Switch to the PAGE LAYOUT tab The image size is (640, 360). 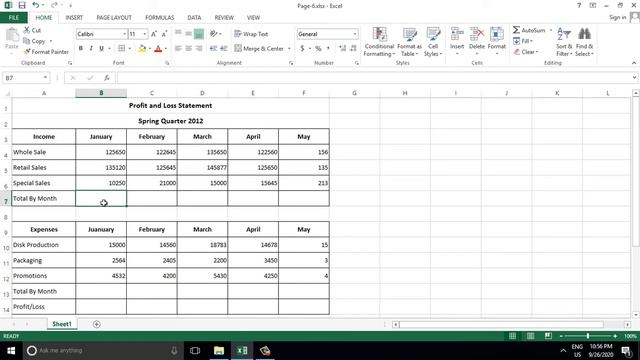coord(114,18)
